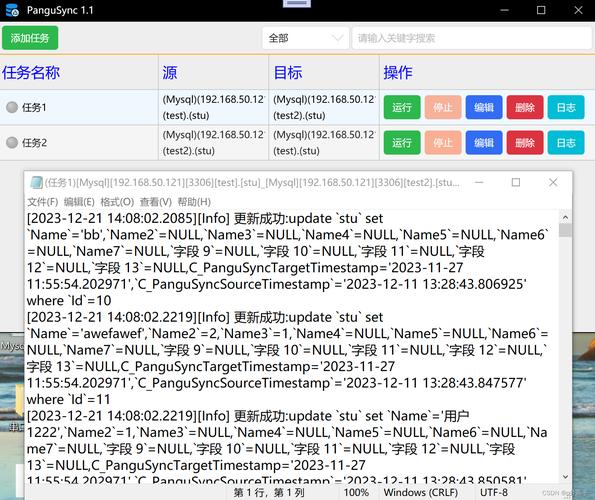The image size is (595, 500).
Task: Click 任务1 target cell (test2).(stu)
Action: 324,107
